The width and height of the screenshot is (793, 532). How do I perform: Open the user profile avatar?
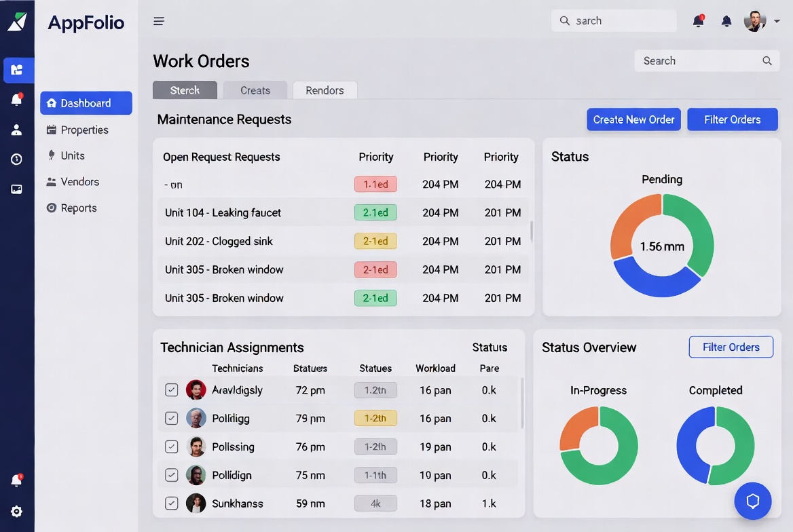tap(754, 21)
